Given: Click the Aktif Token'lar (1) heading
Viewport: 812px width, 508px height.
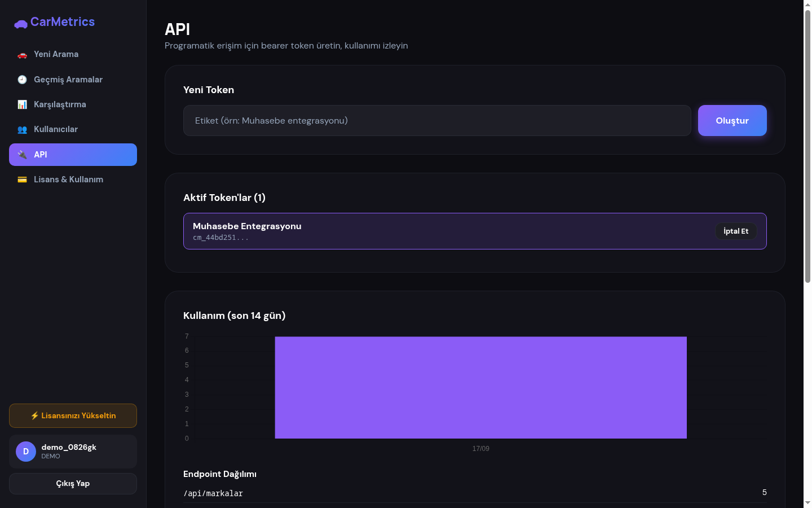Looking at the screenshot, I should click(x=224, y=198).
